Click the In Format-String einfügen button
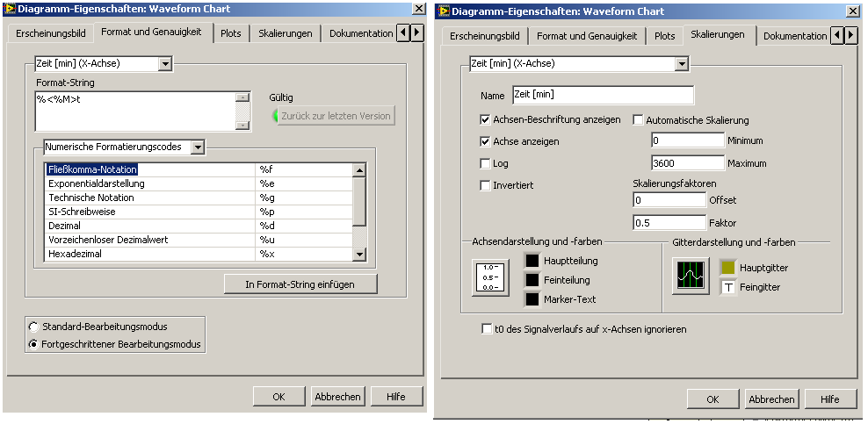868x424 pixels. pyautogui.click(x=300, y=284)
